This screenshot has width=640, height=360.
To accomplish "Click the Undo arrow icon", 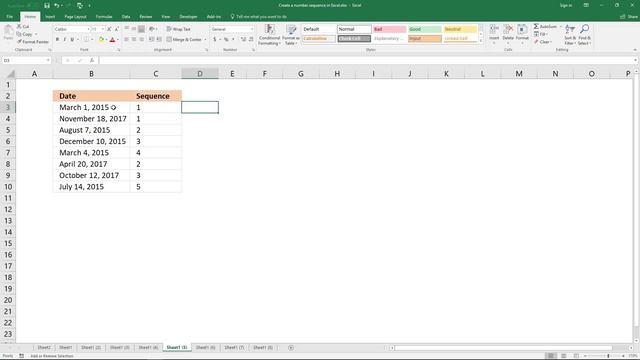I will [57, 6].
